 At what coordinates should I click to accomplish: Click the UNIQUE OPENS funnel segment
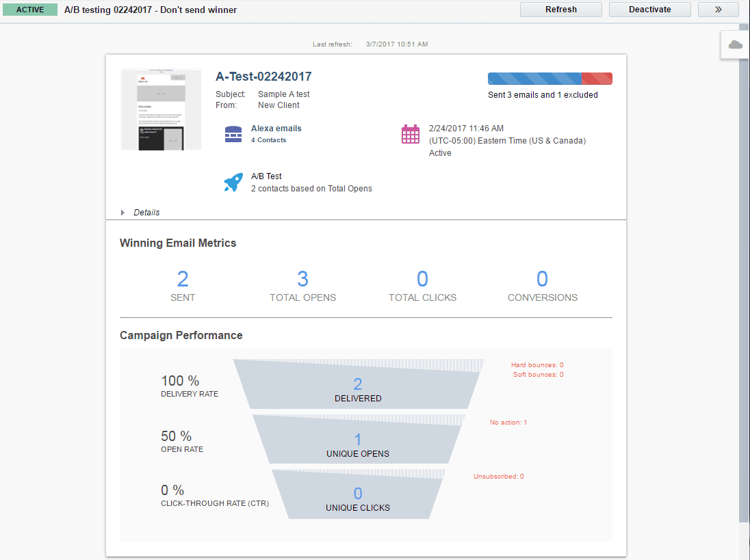click(358, 440)
